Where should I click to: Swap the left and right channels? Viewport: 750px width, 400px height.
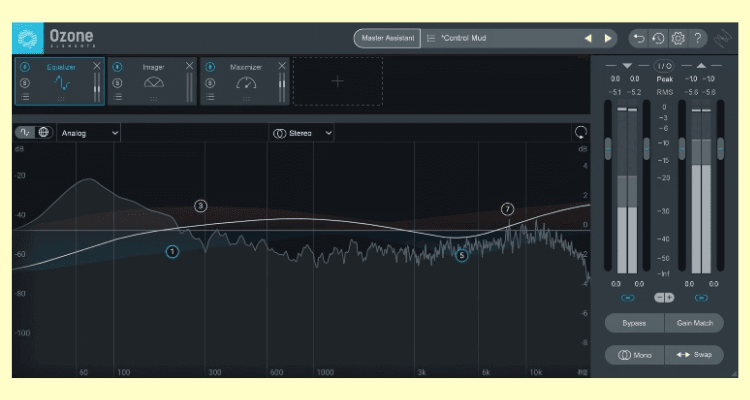click(x=695, y=355)
